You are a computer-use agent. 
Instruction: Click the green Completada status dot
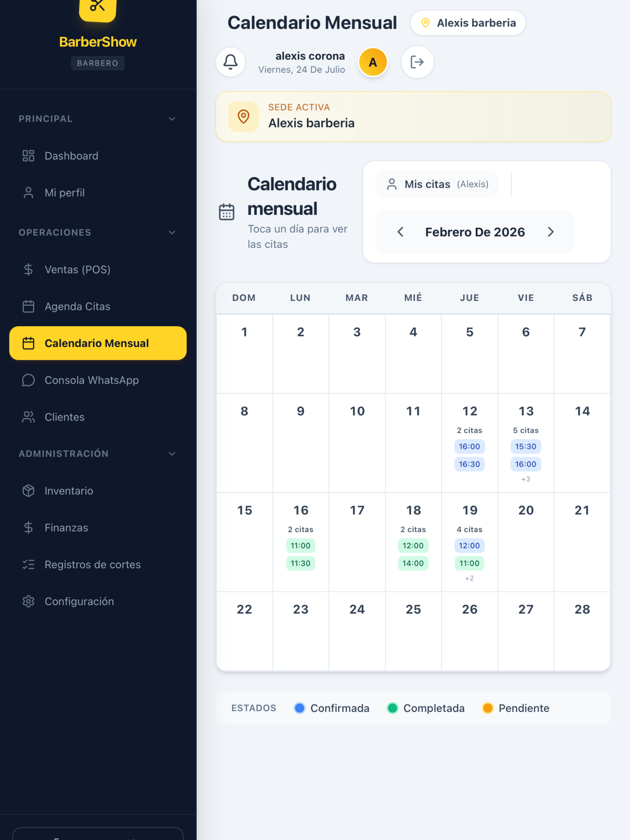392,708
